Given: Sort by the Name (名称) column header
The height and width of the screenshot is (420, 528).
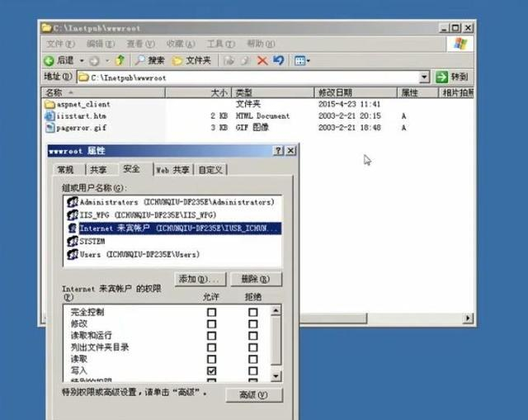Looking at the screenshot, I should 104,92.
